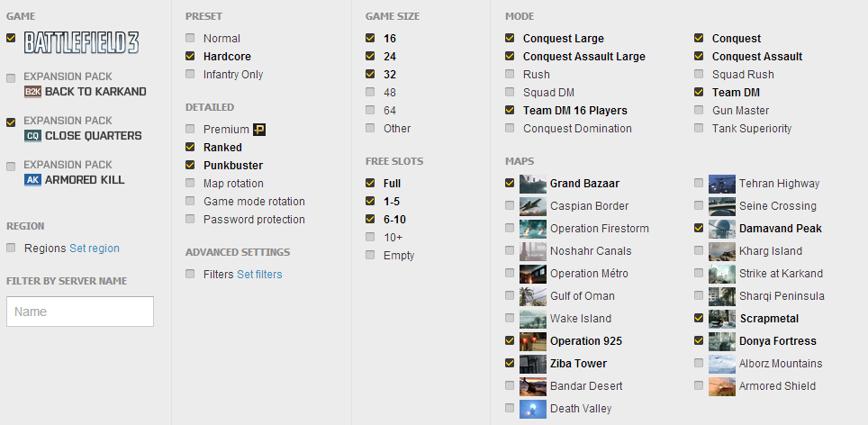Click the Noshahr Canals map thumbnail
This screenshot has width=868, height=425.
pyautogui.click(x=533, y=251)
